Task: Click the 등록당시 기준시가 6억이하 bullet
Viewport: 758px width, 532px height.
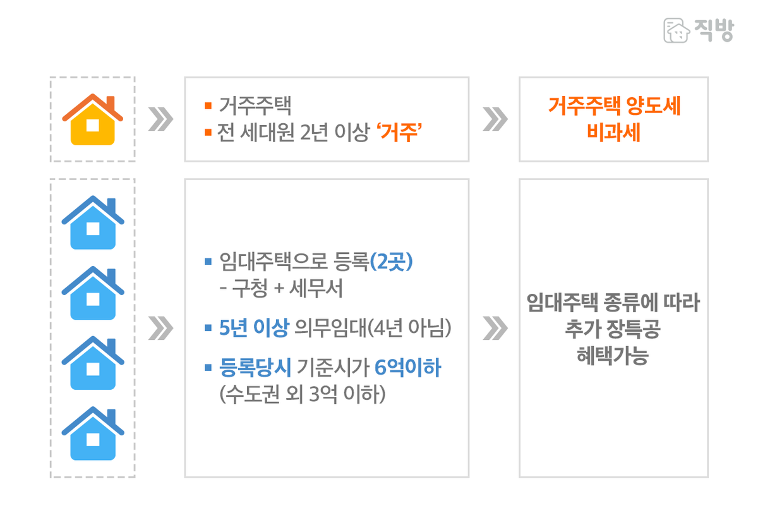Action: [x=323, y=367]
